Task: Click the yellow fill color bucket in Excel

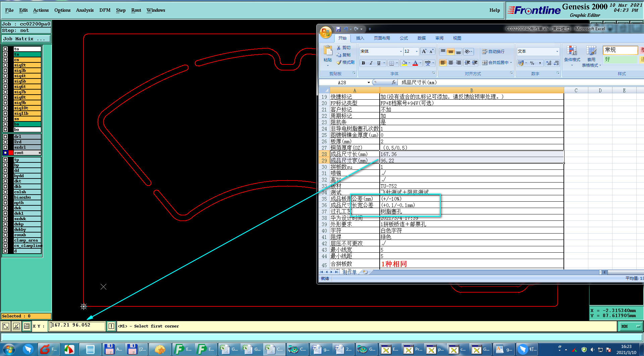Action: [x=404, y=63]
